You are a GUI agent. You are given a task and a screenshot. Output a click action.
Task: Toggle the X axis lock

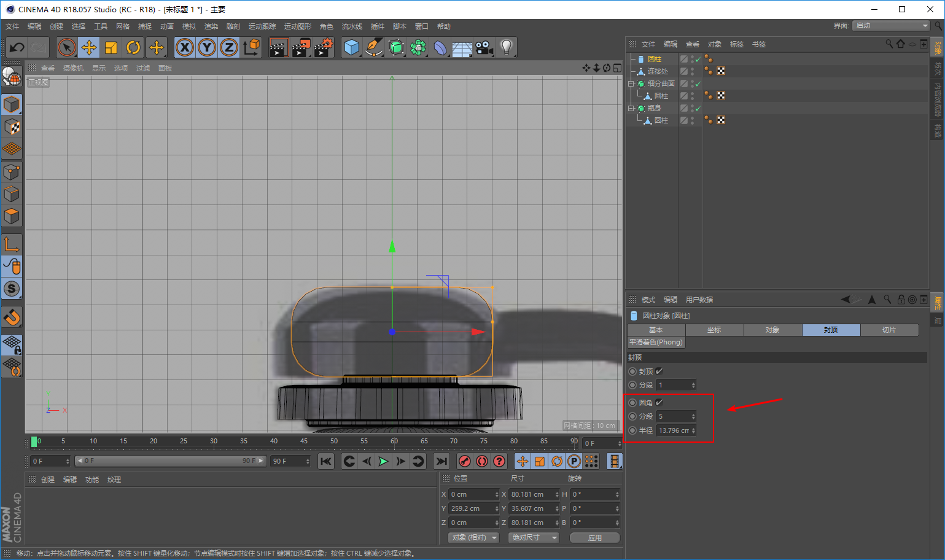click(185, 47)
